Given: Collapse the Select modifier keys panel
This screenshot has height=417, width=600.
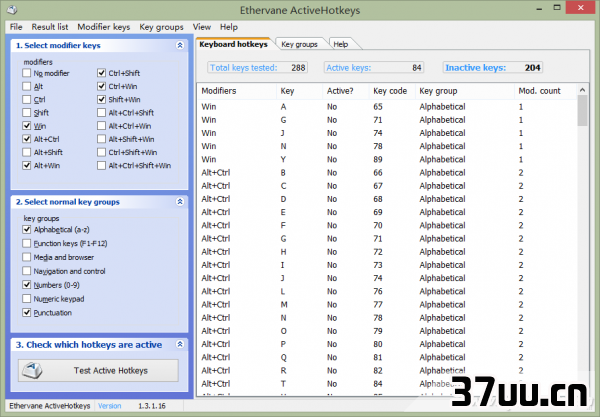Looking at the screenshot, I should click(x=180, y=45).
